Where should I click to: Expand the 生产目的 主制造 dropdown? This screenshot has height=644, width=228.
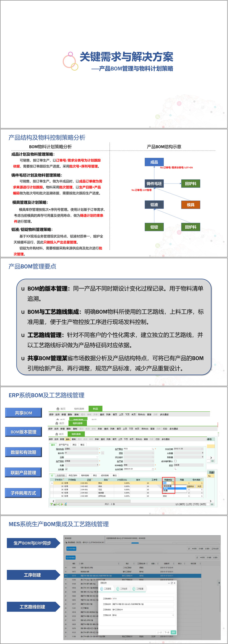(x=97, y=461)
